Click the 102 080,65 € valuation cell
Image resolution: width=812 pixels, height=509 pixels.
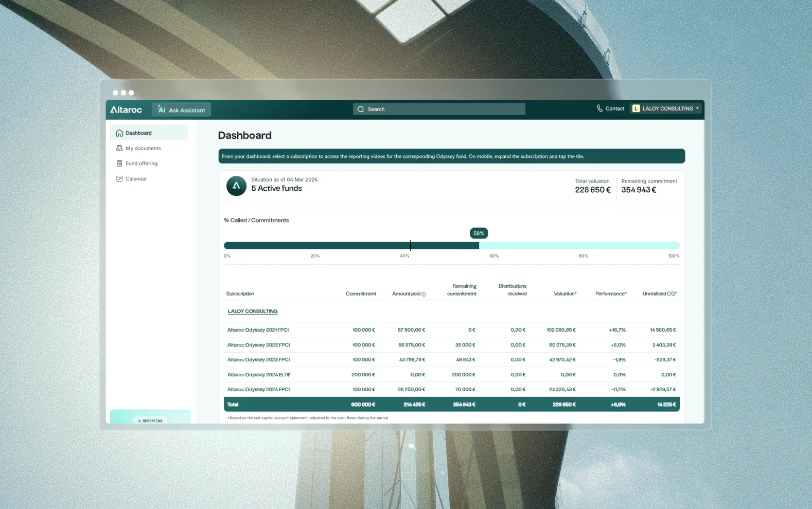[x=561, y=330]
